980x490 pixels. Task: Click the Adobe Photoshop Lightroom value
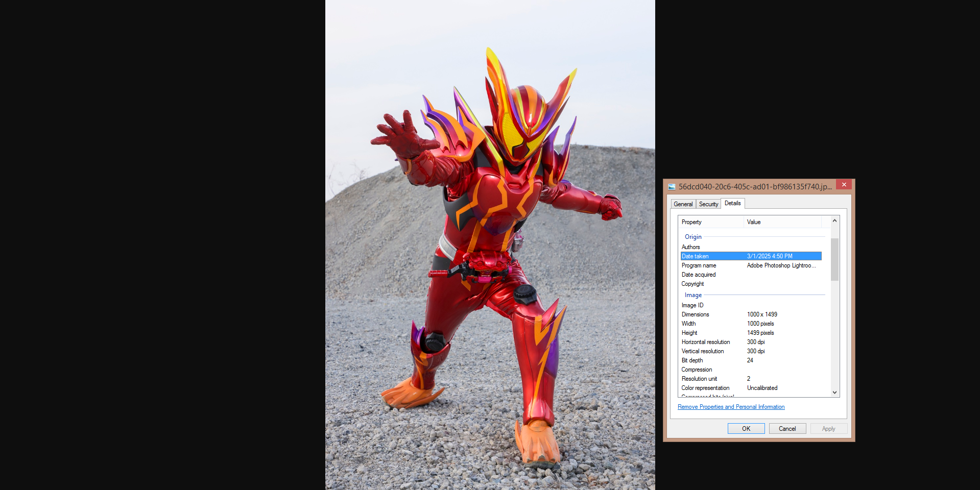[x=781, y=265]
